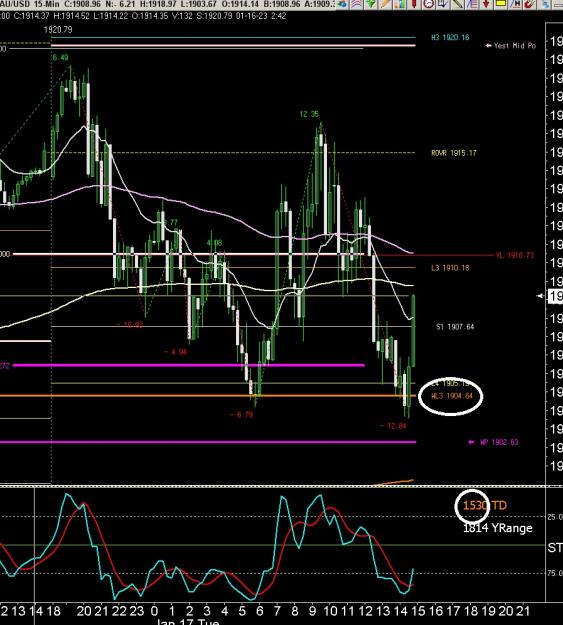Click the red down arrow icon

point(486,4)
